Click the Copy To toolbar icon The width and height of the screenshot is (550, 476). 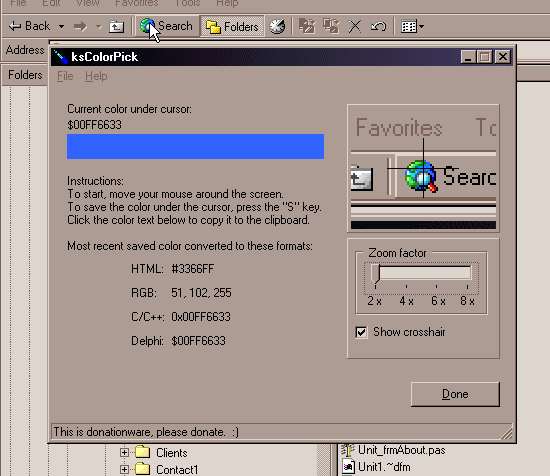331,26
